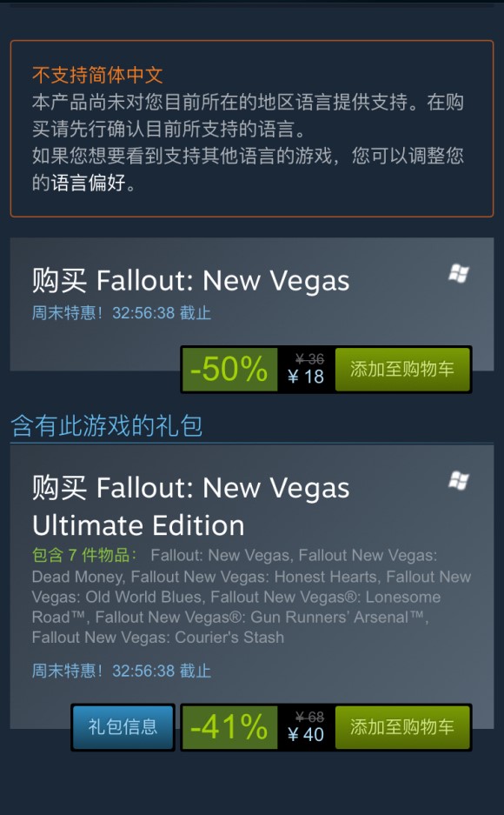
Task: Click the ¥40 bundle price label
Action: 306,734
